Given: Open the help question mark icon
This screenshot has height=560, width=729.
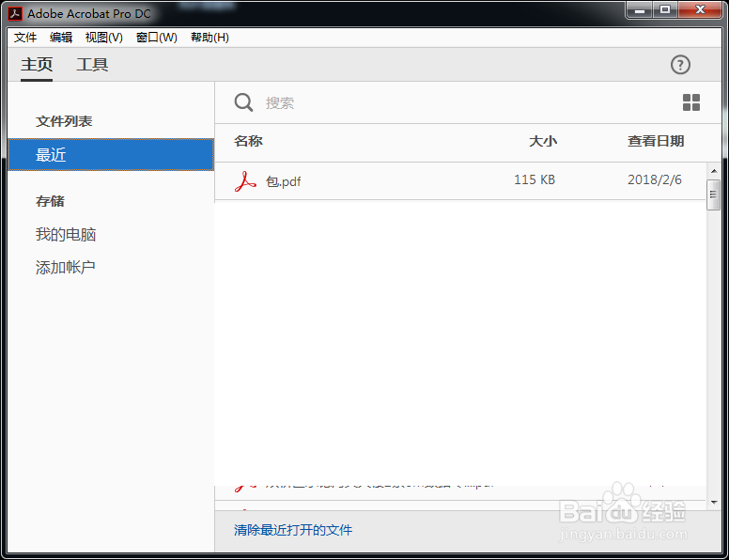Looking at the screenshot, I should (x=680, y=65).
